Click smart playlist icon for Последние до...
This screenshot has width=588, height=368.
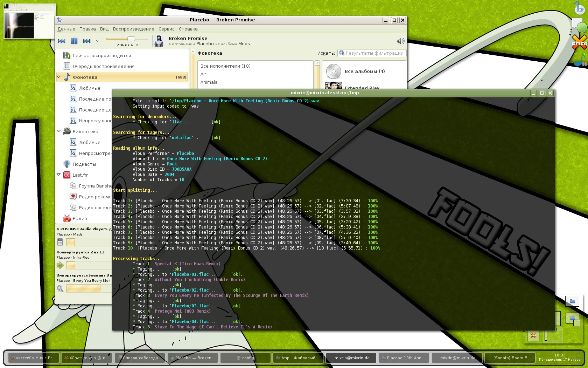point(73,110)
